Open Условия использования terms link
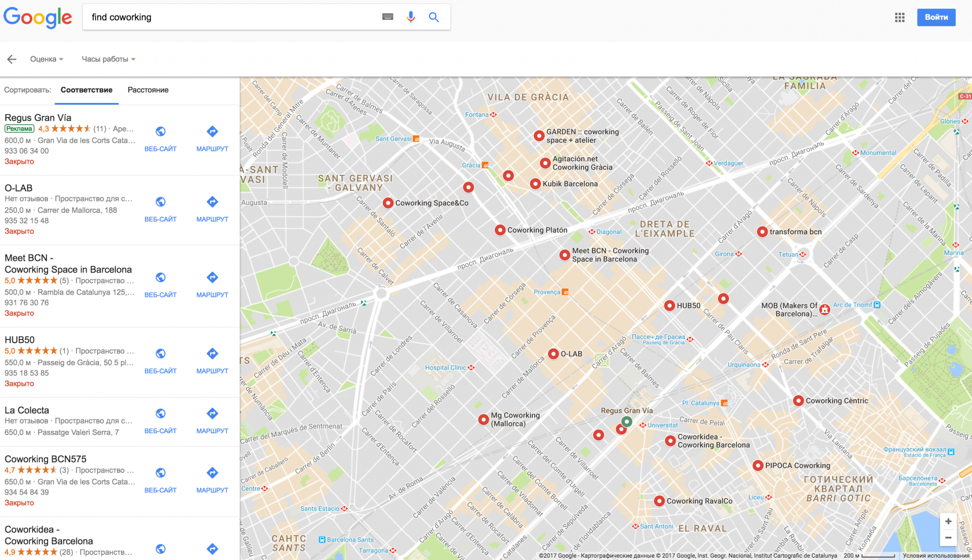972x560 pixels. point(936,556)
